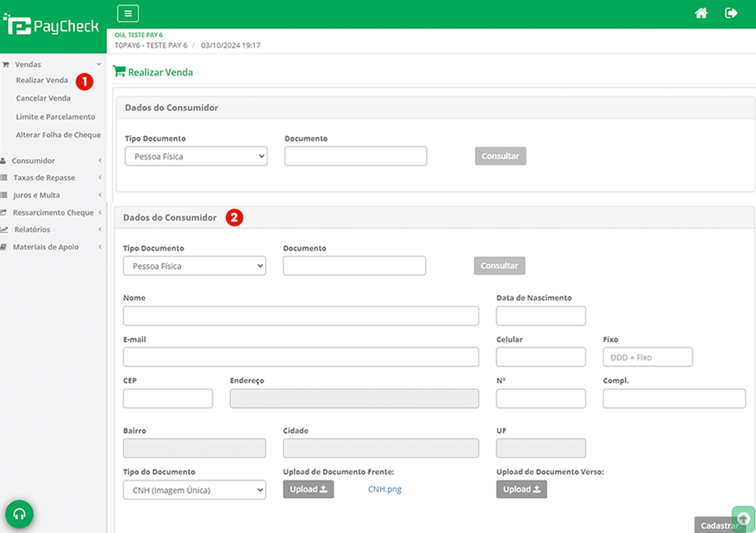Click the Relatórios chart icon
Screen dimensions: 756x533
4,229
